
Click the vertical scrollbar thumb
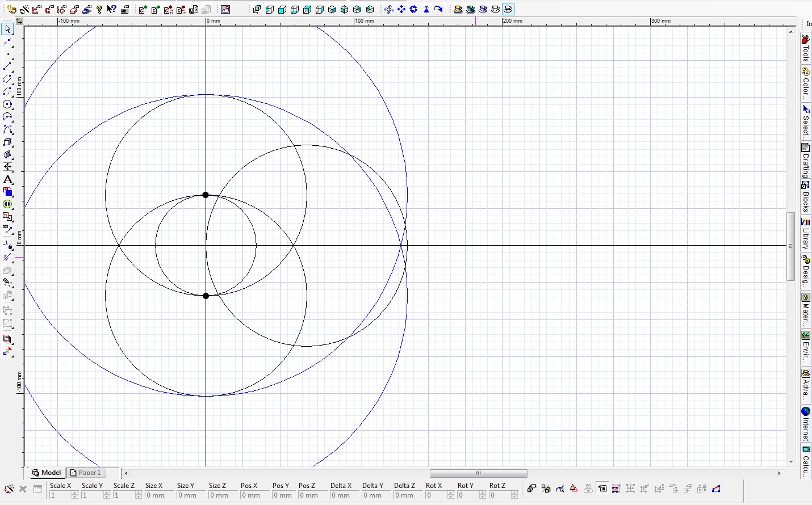pyautogui.click(x=790, y=246)
